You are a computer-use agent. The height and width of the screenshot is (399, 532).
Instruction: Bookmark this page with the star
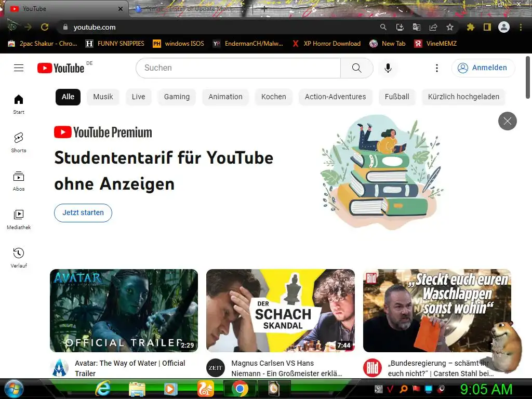click(x=450, y=27)
